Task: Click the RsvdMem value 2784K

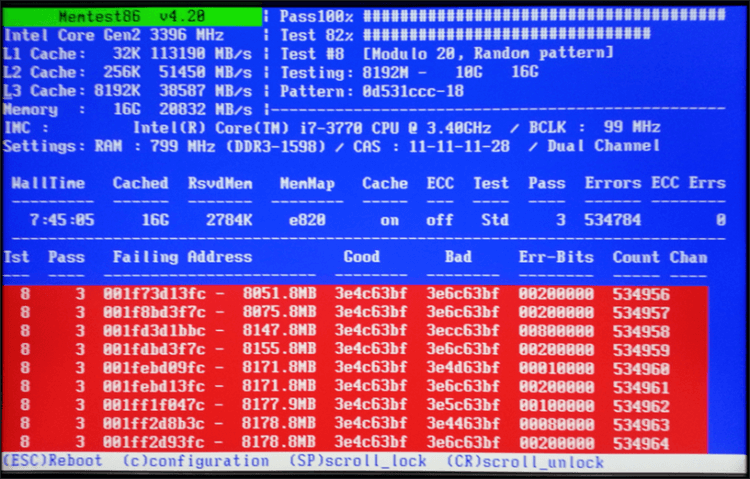Action: [229, 220]
